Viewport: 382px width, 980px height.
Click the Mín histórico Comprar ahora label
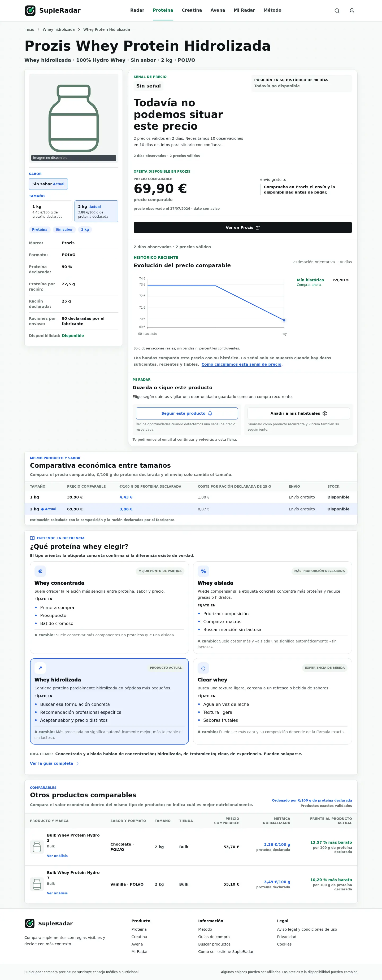310,282
